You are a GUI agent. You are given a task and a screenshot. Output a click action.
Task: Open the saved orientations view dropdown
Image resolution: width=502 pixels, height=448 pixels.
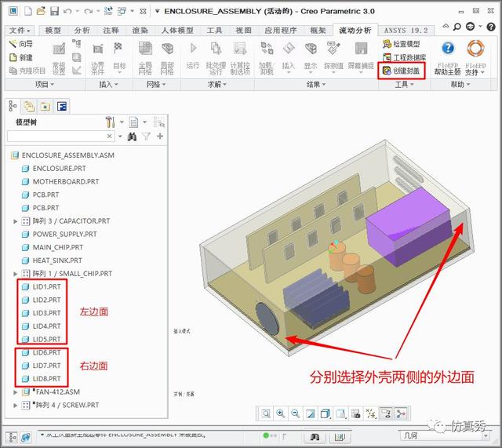[341, 413]
